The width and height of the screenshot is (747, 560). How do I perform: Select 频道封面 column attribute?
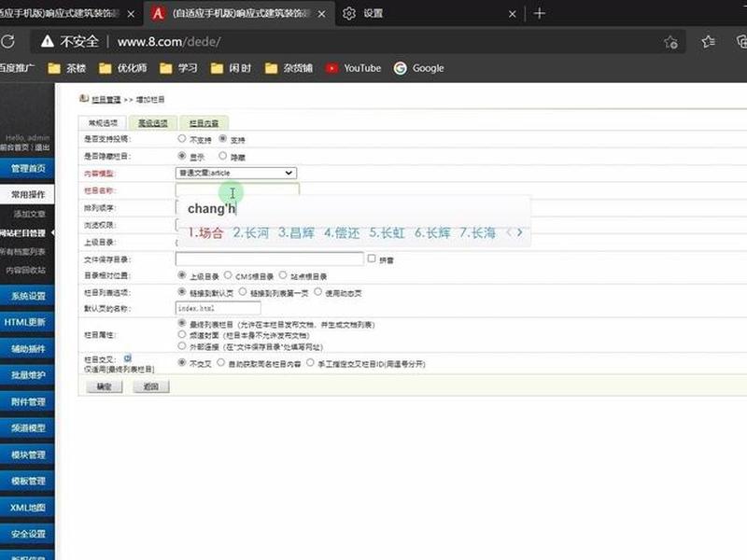(x=181, y=335)
